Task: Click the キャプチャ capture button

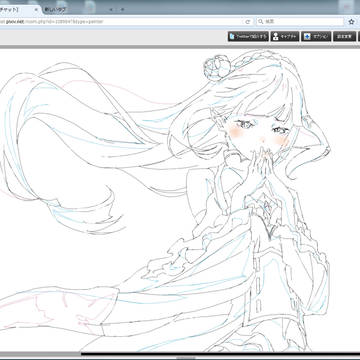Action: pos(285,36)
